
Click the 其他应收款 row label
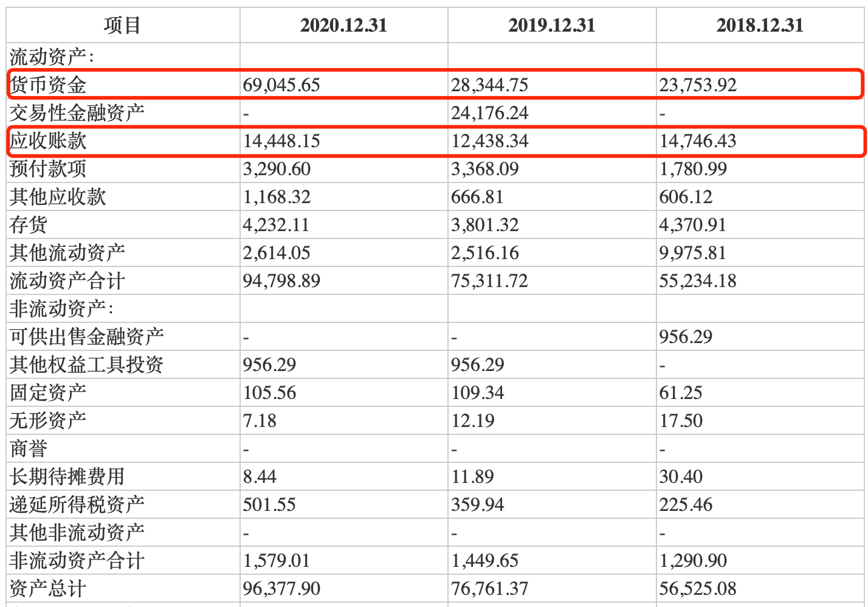[x=58, y=196]
